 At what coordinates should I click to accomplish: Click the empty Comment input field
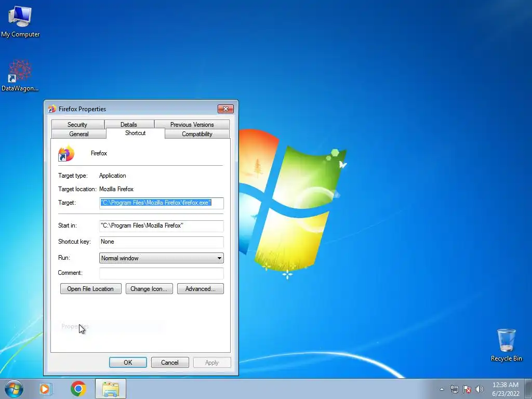[x=162, y=273]
